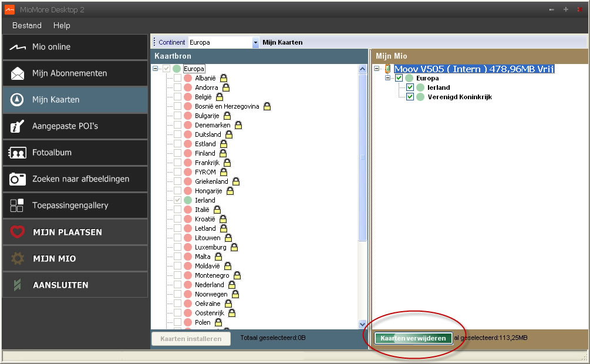The image size is (590, 364).
Task: Tick the Andorra checkbox
Action: pyautogui.click(x=178, y=87)
